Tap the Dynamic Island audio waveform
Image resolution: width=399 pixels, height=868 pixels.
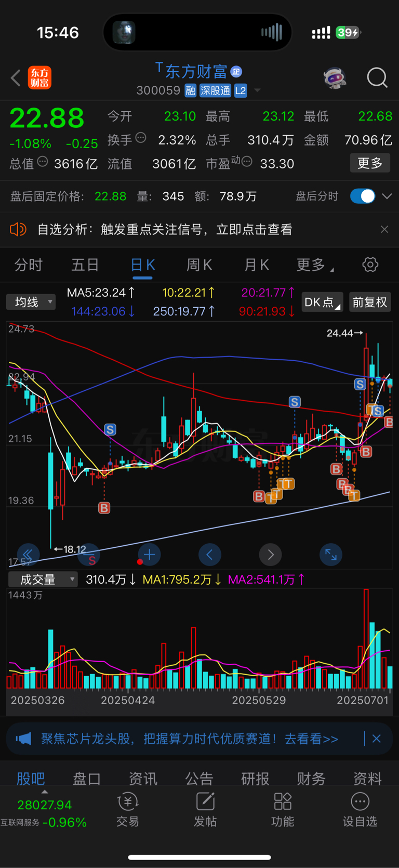click(x=271, y=32)
